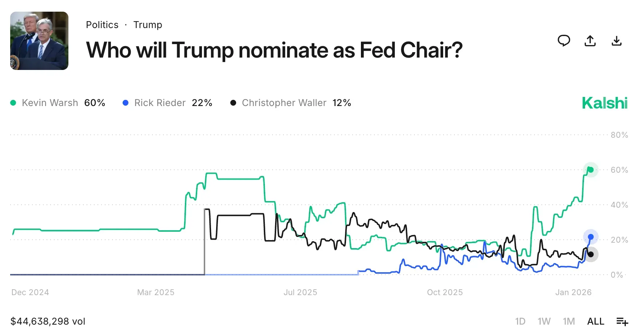Open the Politics category
This screenshot has height=333, width=644.
[102, 24]
